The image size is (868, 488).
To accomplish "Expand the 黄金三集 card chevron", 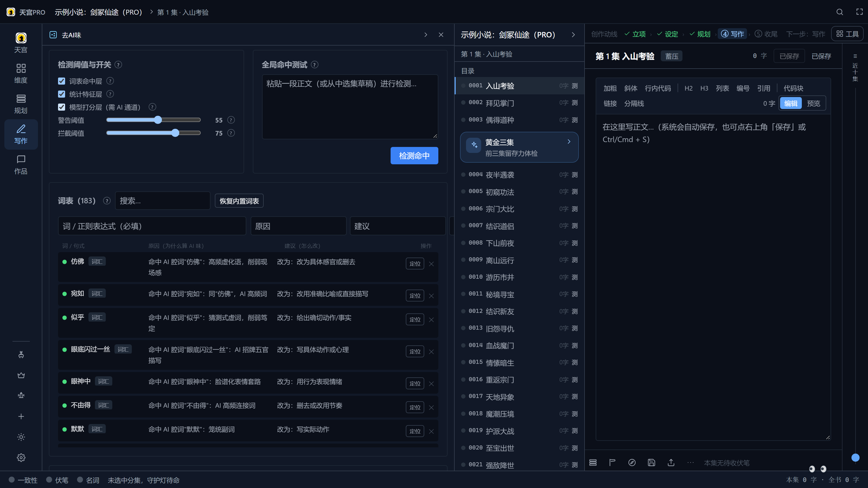I will click(x=569, y=142).
